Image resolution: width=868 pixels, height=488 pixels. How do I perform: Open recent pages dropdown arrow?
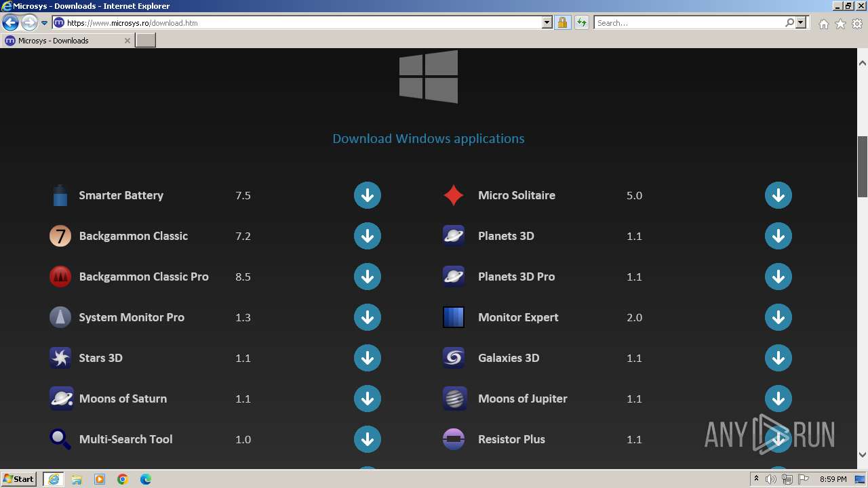point(45,22)
